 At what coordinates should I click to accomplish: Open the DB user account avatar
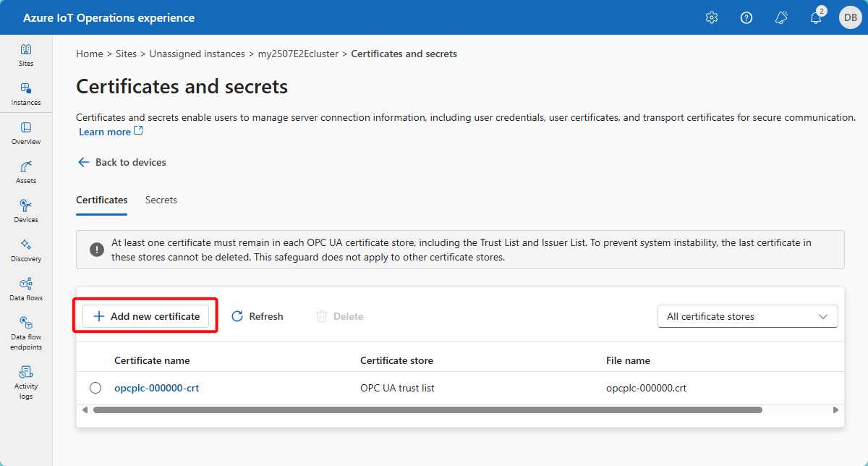850,17
